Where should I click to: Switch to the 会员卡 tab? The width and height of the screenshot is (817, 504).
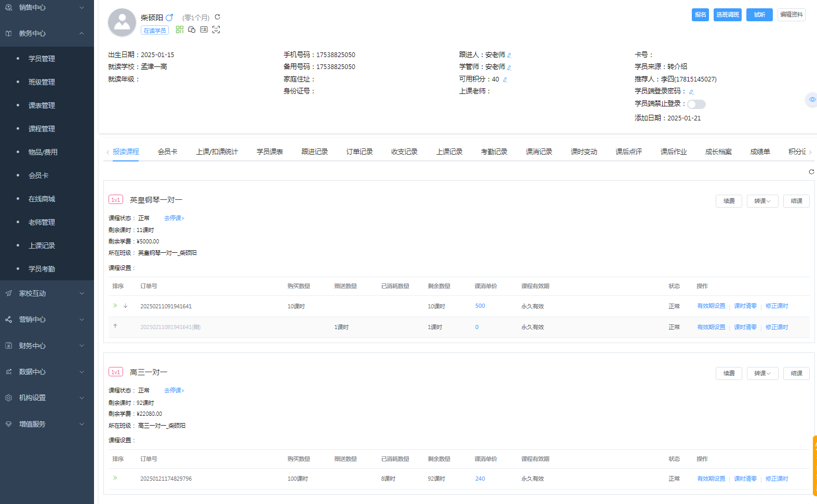(x=168, y=152)
